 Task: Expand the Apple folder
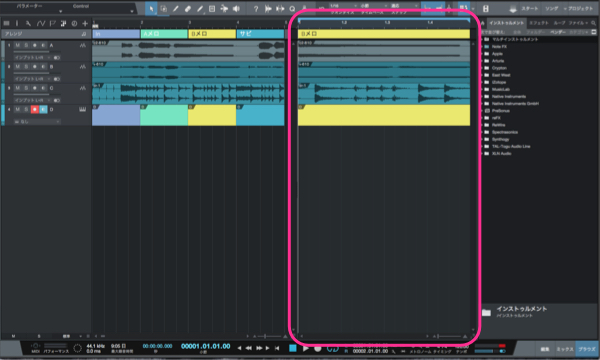483,54
